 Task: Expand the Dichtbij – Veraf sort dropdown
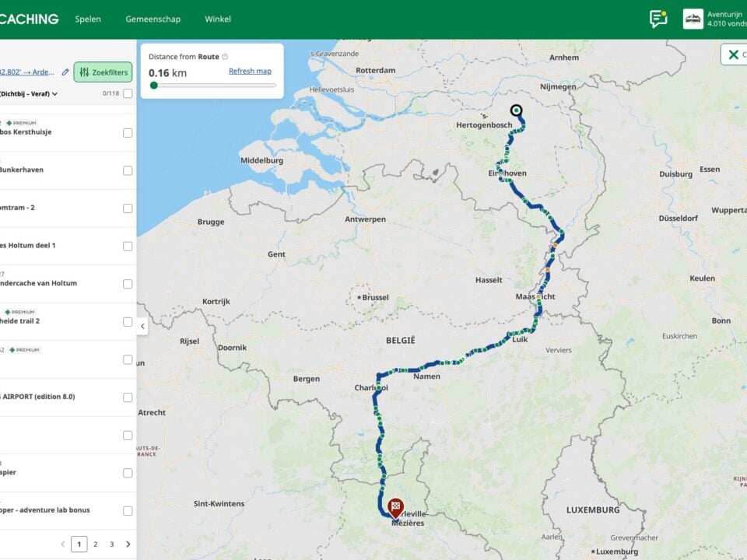[x=29, y=94]
